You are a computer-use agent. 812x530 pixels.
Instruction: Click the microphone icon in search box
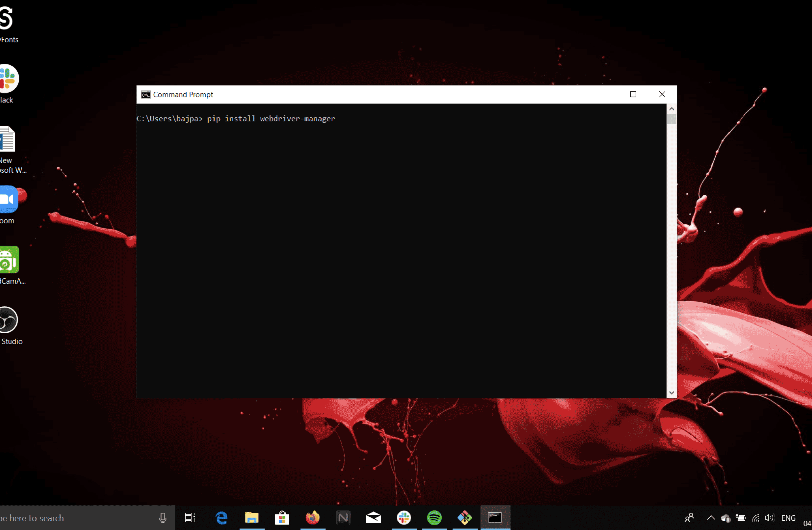pos(163,518)
